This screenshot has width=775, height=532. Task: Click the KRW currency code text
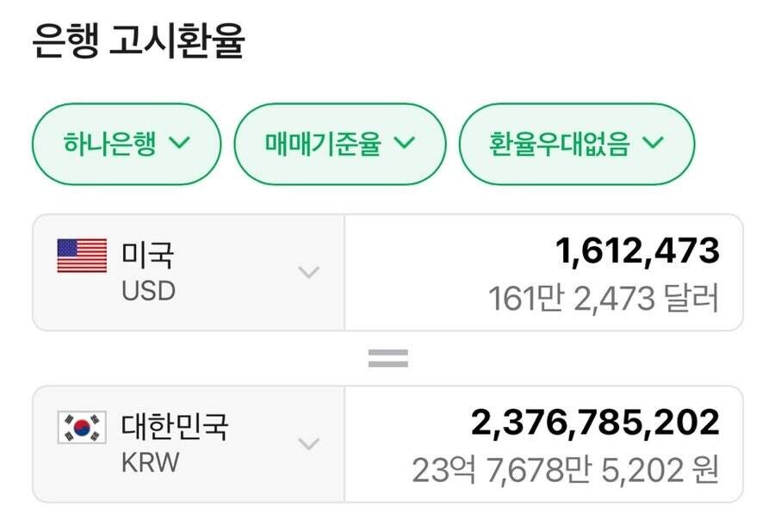[x=151, y=462]
